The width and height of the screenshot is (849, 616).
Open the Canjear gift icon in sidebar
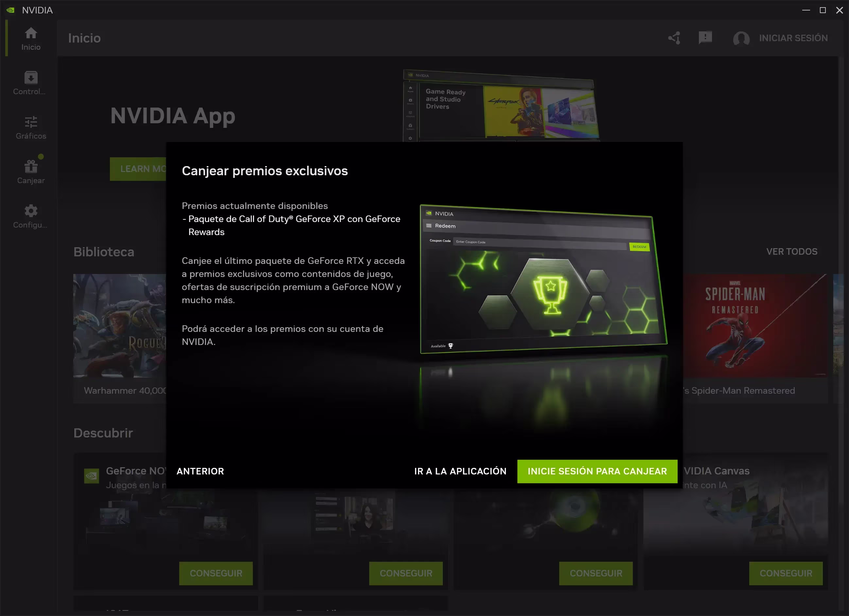31,166
